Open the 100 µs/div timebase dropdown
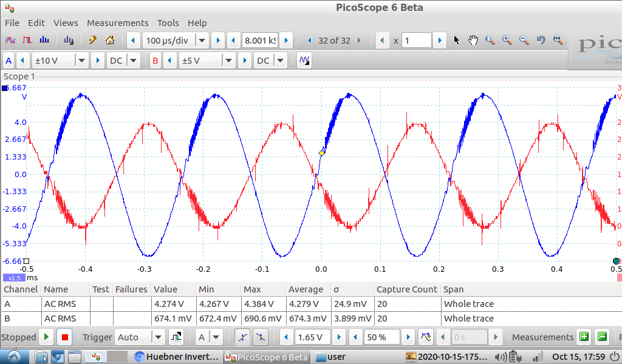The height and width of the screenshot is (364, 622). click(x=202, y=41)
